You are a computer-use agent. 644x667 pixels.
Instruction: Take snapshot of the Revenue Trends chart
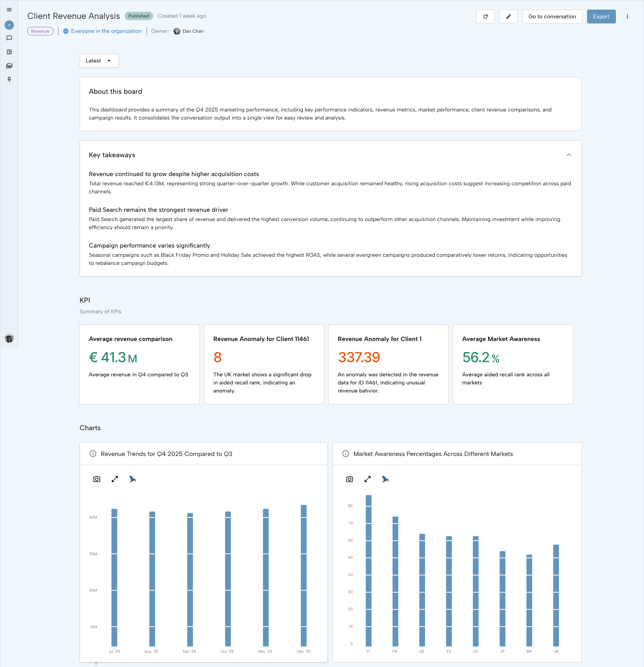(97, 479)
